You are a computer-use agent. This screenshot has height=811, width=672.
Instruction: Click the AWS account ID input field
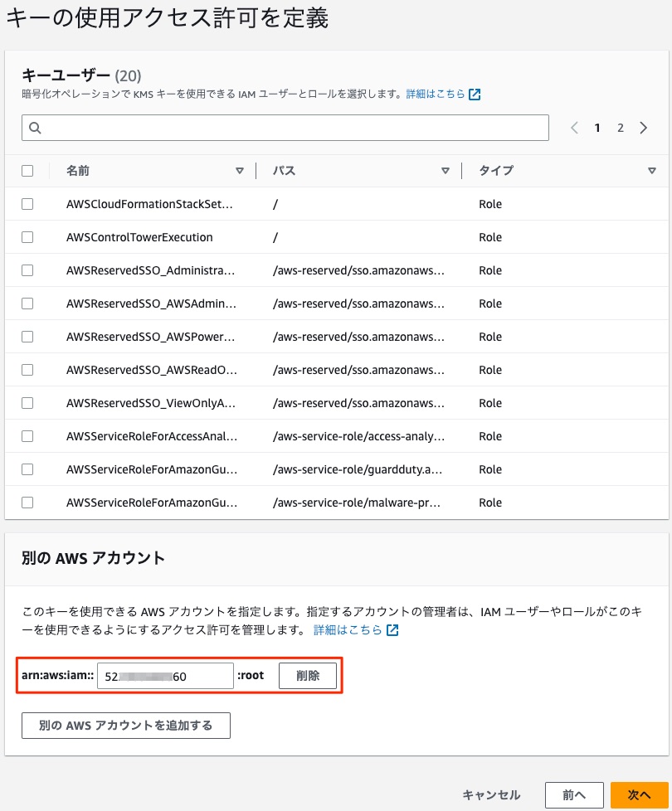tap(165, 676)
